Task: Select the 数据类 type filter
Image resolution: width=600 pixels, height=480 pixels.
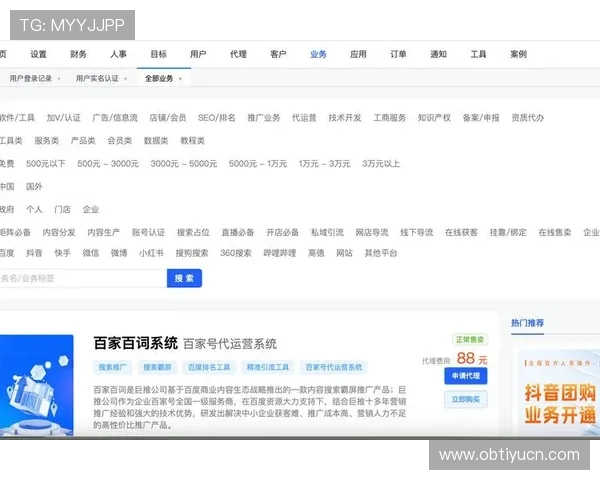Action: [x=156, y=141]
